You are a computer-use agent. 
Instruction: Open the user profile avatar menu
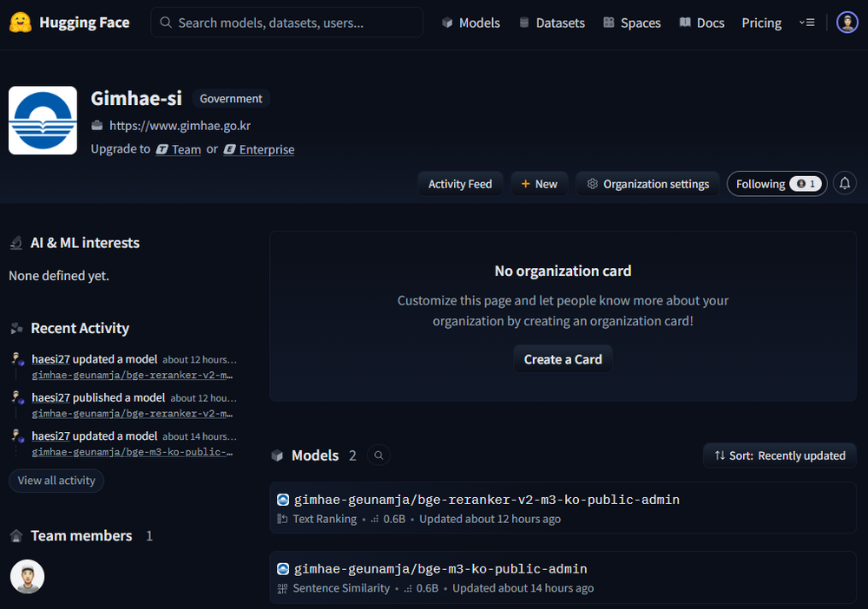click(847, 23)
